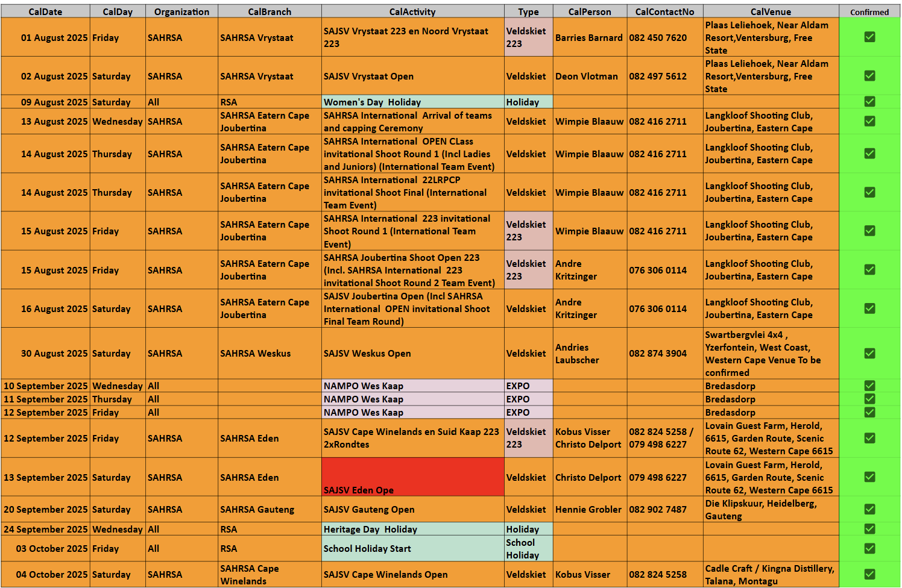Screen dimensions: 902x588
Task: Click the 'SAHRSA Cape Winelands' branch cell
Action: tap(270, 574)
